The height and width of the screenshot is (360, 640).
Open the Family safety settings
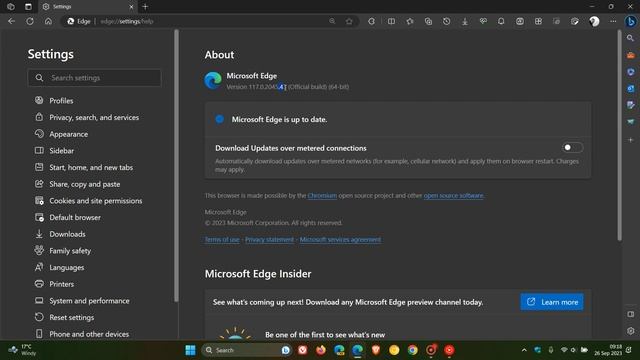[x=70, y=251]
